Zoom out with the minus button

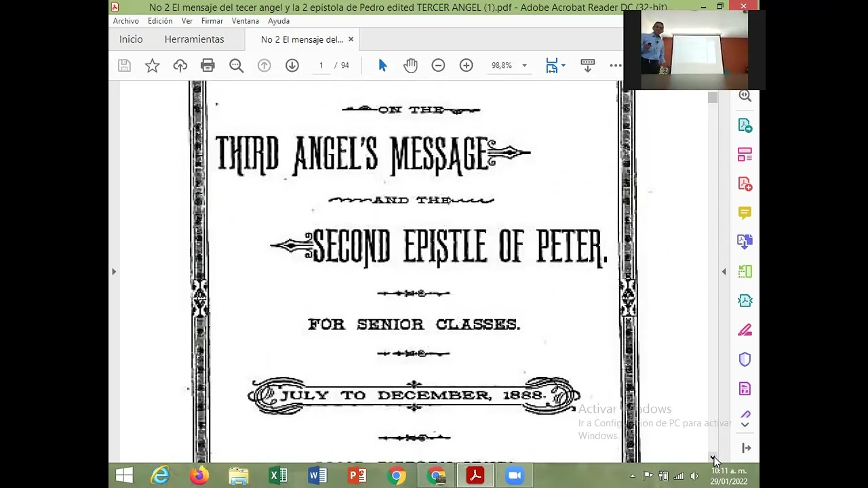tap(438, 66)
